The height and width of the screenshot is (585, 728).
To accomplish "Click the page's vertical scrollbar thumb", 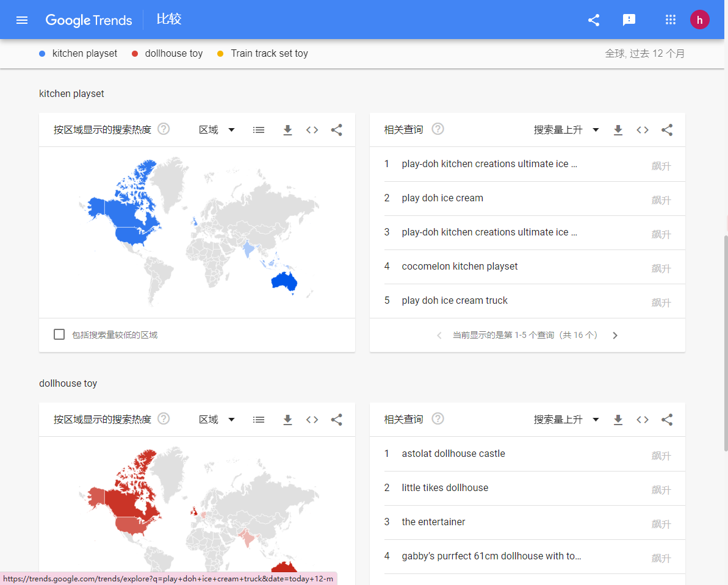I will 726,343.
